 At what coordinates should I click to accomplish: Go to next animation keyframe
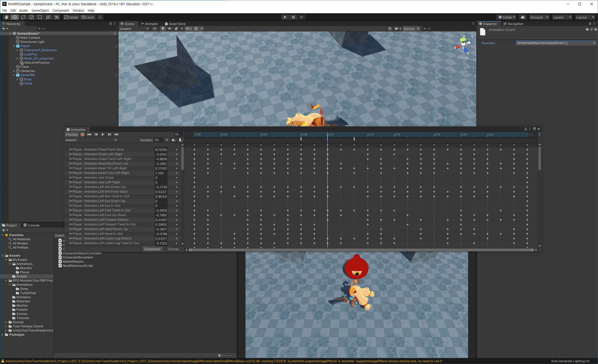point(110,134)
